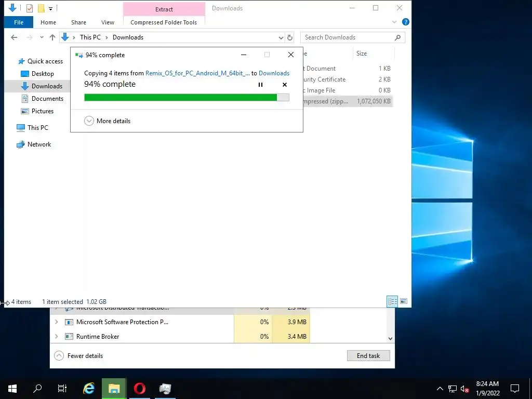Open Task View on the taskbar

pyautogui.click(x=62, y=389)
